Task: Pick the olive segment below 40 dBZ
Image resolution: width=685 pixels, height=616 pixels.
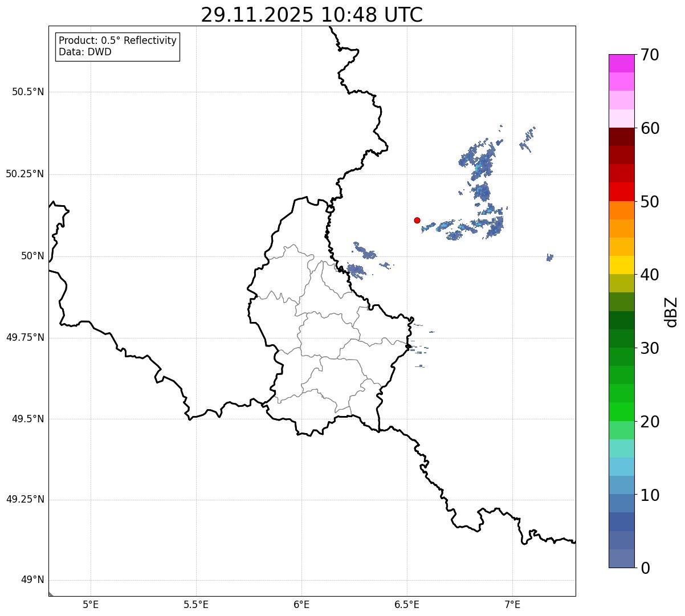Action: [x=621, y=283]
